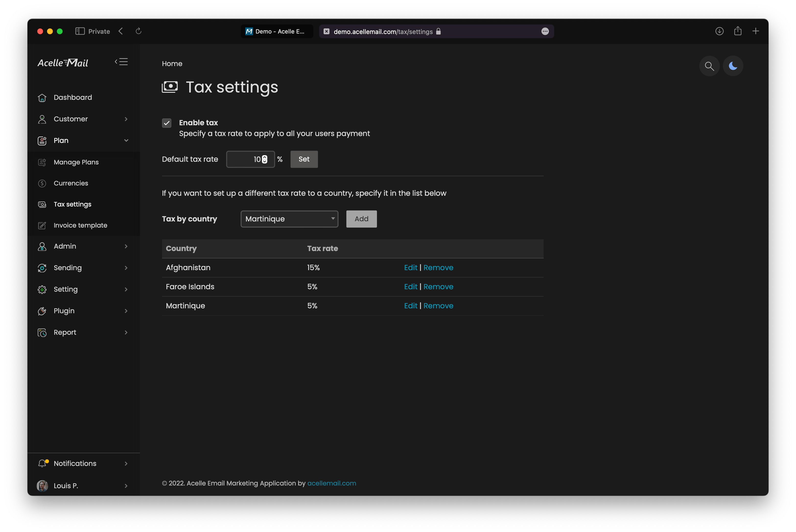Click the Admin user icon
The image size is (796, 532).
pyautogui.click(x=42, y=246)
